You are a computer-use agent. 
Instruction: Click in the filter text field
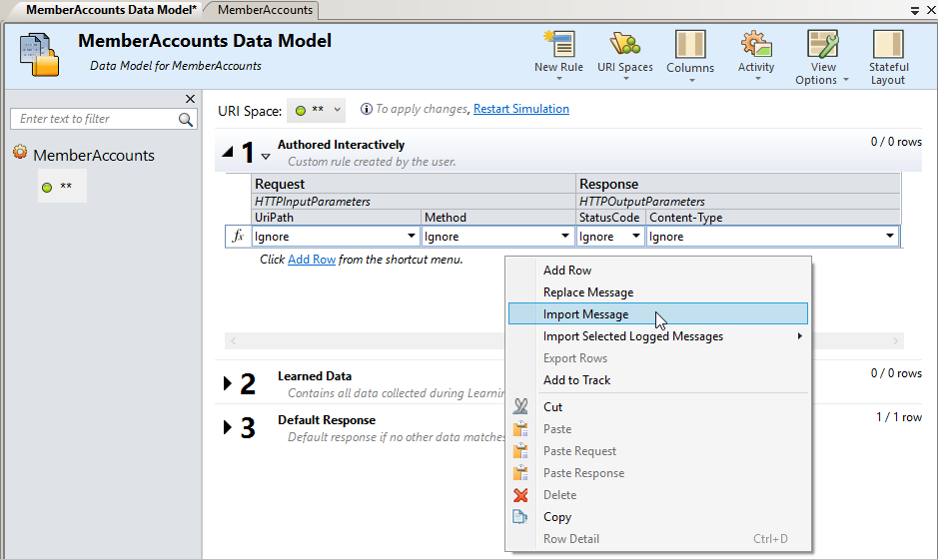pyautogui.click(x=95, y=119)
